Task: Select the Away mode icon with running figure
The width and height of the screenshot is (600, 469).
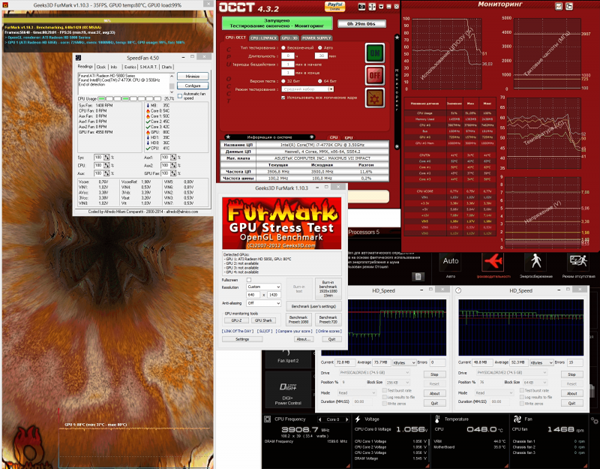Action: coord(578,262)
